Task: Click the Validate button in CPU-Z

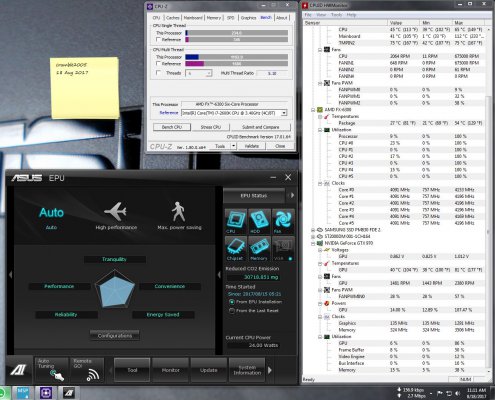Action: [x=252, y=146]
